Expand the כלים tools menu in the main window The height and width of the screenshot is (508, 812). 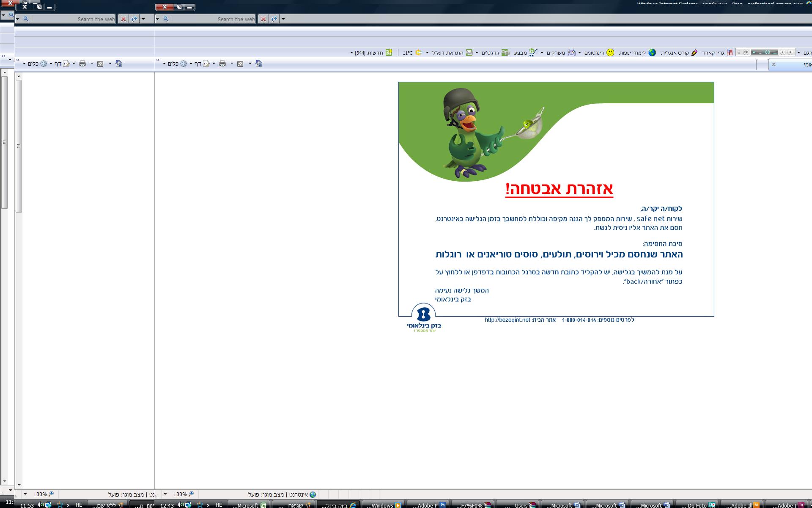[173, 63]
